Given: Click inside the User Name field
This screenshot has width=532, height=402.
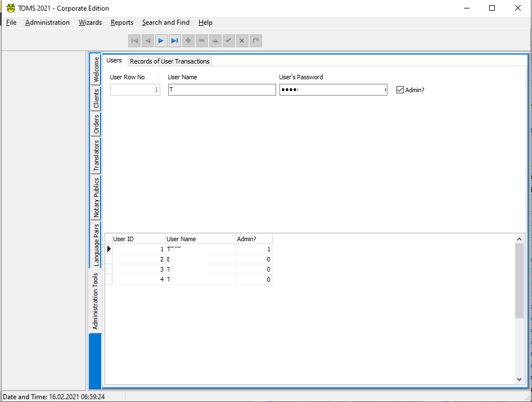Looking at the screenshot, I should coord(222,89).
